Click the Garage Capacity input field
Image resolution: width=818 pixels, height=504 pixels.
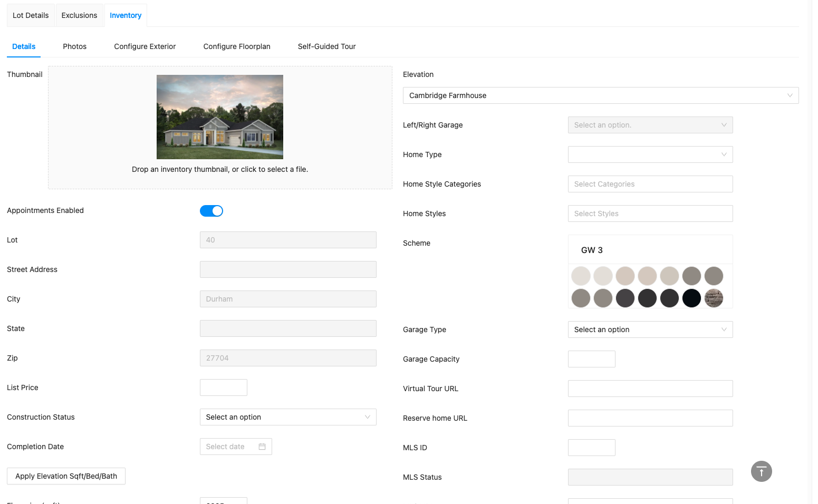tap(592, 359)
